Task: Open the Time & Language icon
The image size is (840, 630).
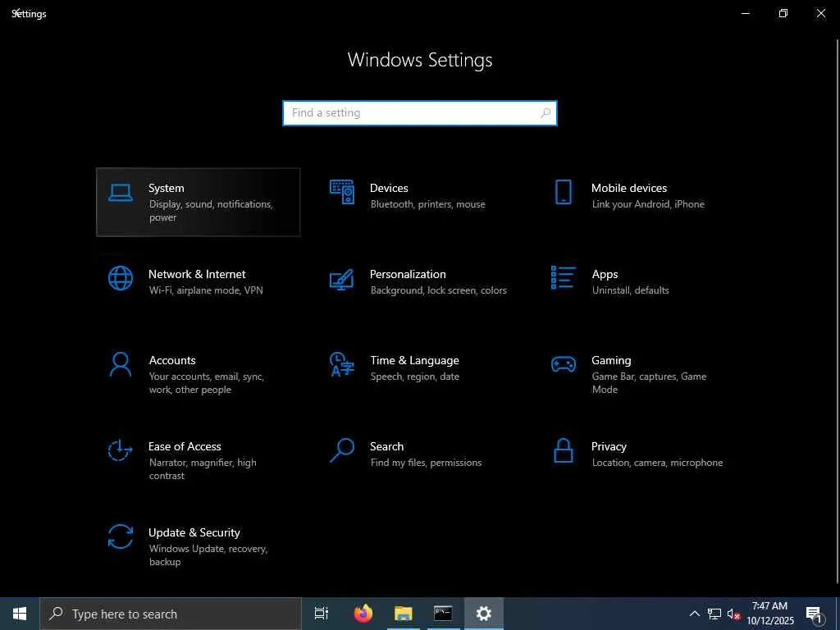Action: click(x=342, y=364)
